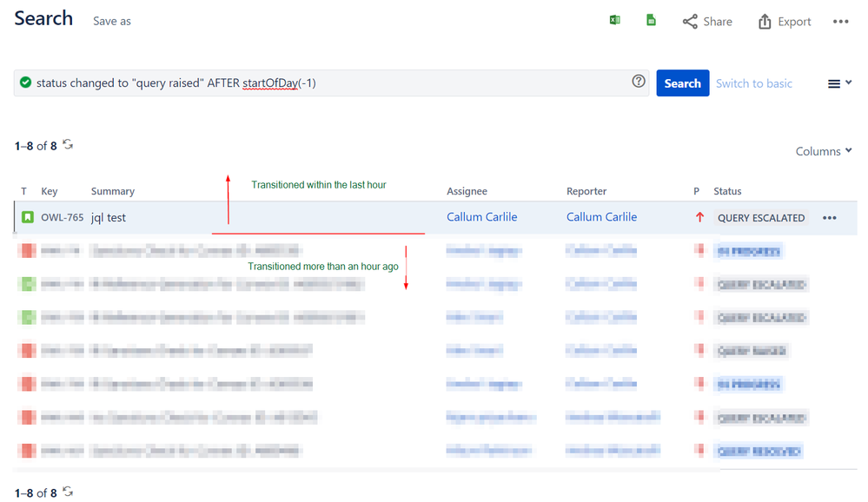The height and width of the screenshot is (502, 868).
Task: Open the view layout dropdown with list icon
Action: [x=839, y=83]
